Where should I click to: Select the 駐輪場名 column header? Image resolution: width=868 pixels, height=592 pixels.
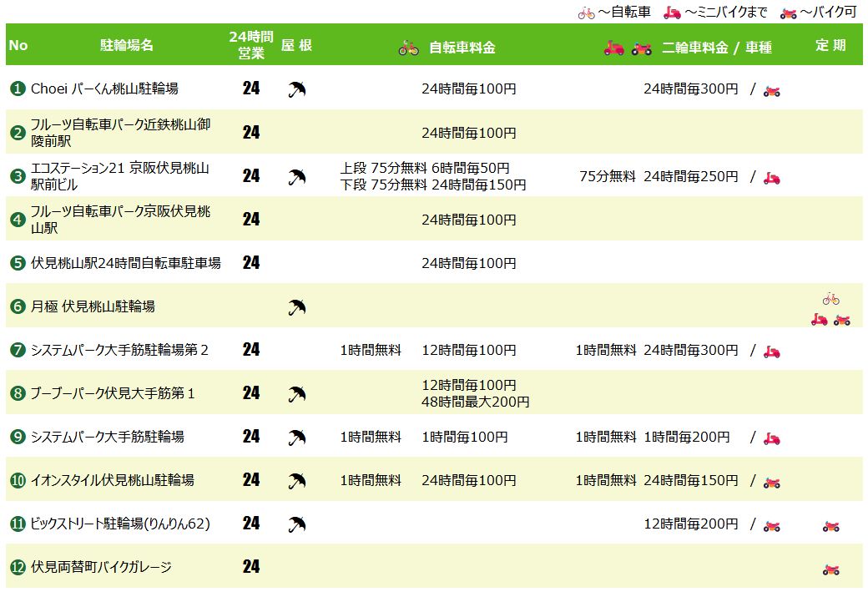tap(126, 45)
